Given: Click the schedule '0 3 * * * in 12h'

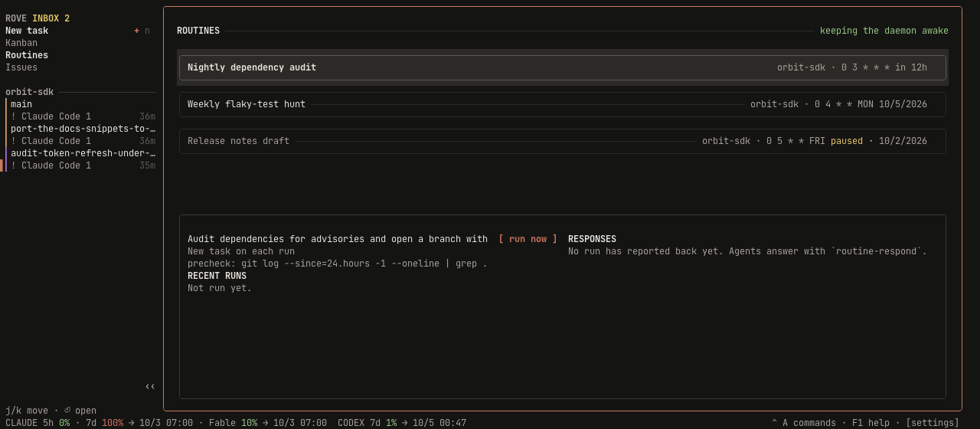Looking at the screenshot, I should point(884,67).
